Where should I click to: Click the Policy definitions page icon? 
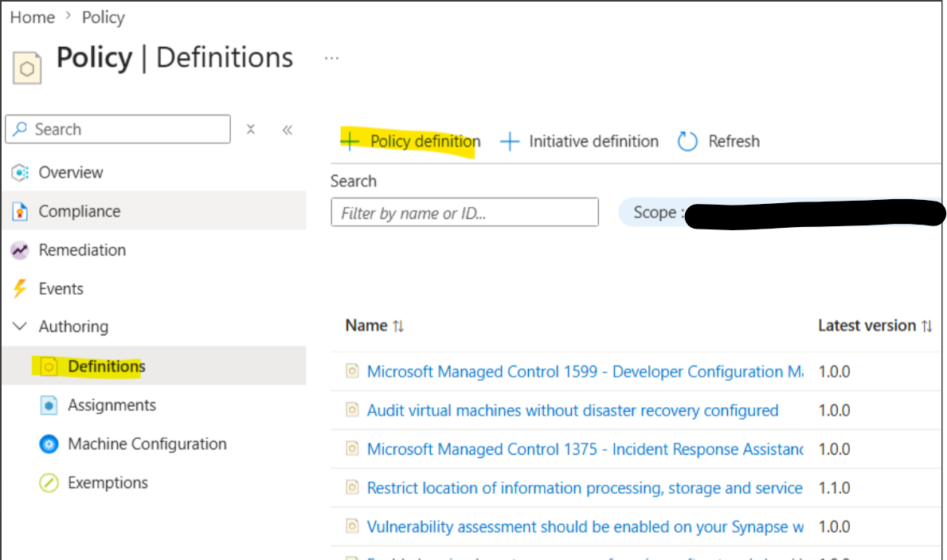click(x=27, y=68)
